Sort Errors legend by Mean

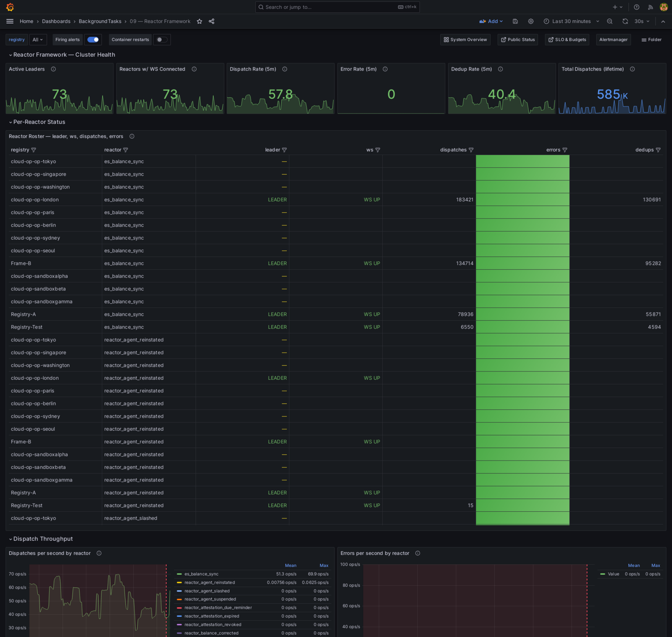(634, 566)
